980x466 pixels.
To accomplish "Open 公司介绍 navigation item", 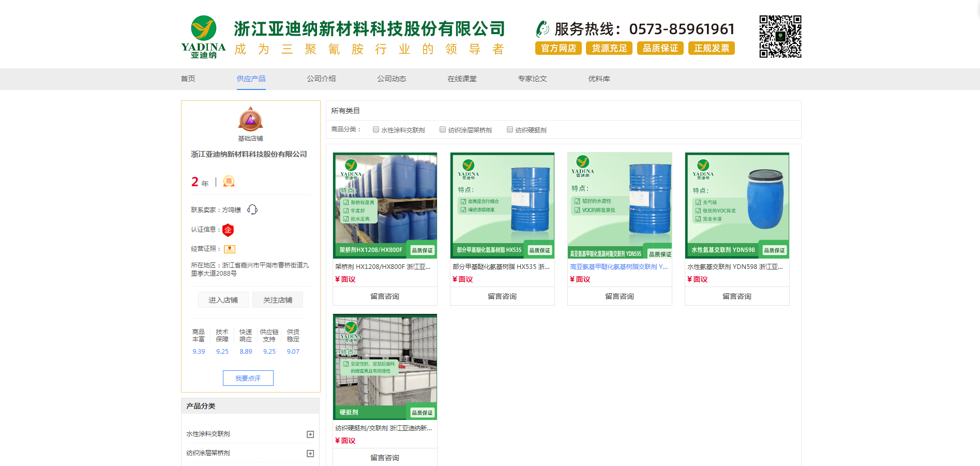I will point(322,79).
